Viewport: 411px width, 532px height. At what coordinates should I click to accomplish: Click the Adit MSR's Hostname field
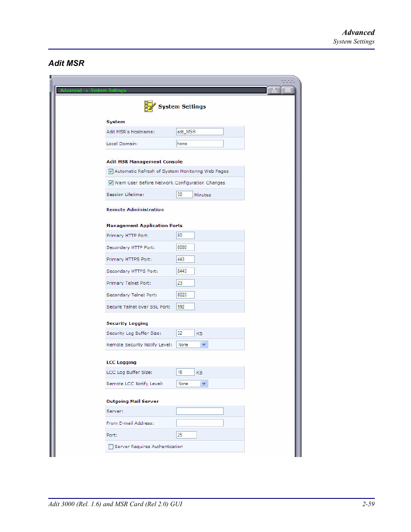[200, 132]
